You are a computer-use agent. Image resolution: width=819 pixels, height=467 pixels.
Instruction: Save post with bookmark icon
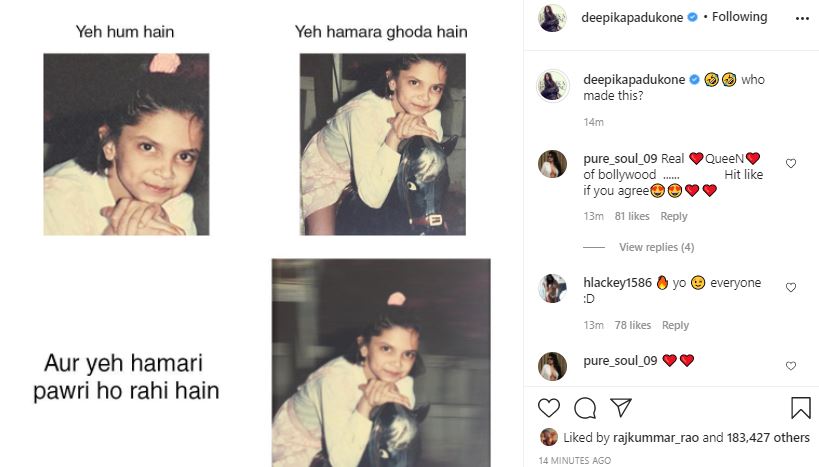pyautogui.click(x=801, y=408)
